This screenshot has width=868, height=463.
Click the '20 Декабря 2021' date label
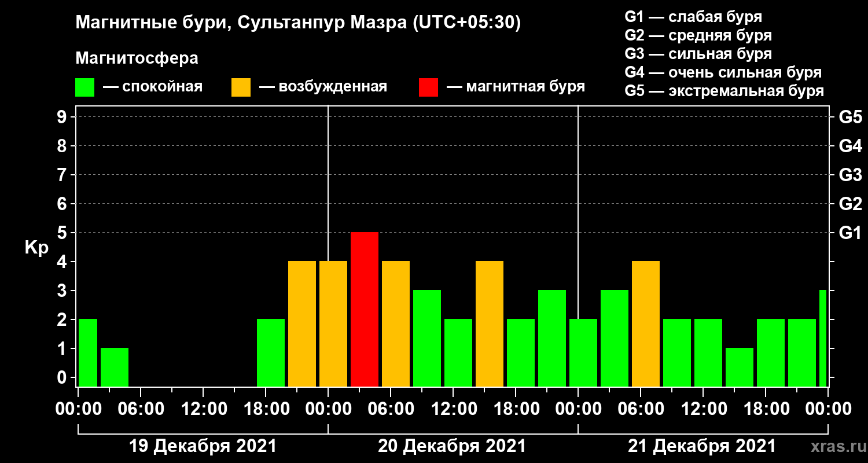tap(453, 446)
